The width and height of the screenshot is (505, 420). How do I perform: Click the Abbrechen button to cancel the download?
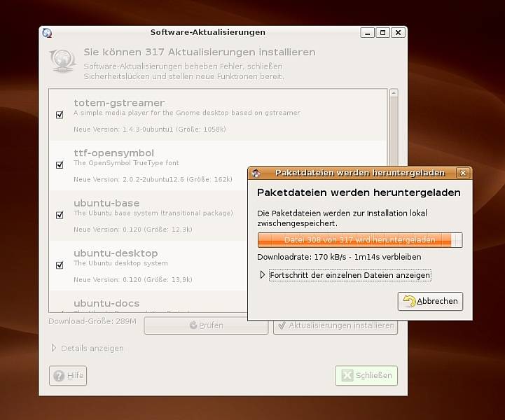click(x=430, y=301)
